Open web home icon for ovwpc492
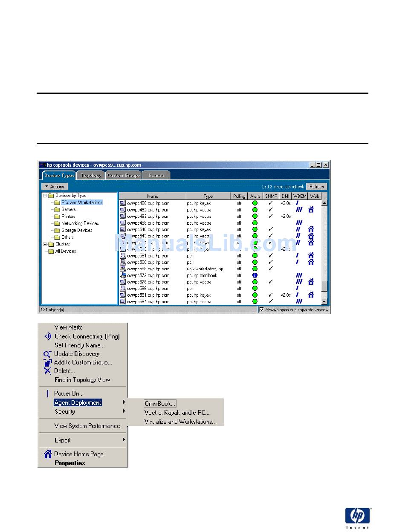Screen dimensions: 405x532 tap(311, 210)
